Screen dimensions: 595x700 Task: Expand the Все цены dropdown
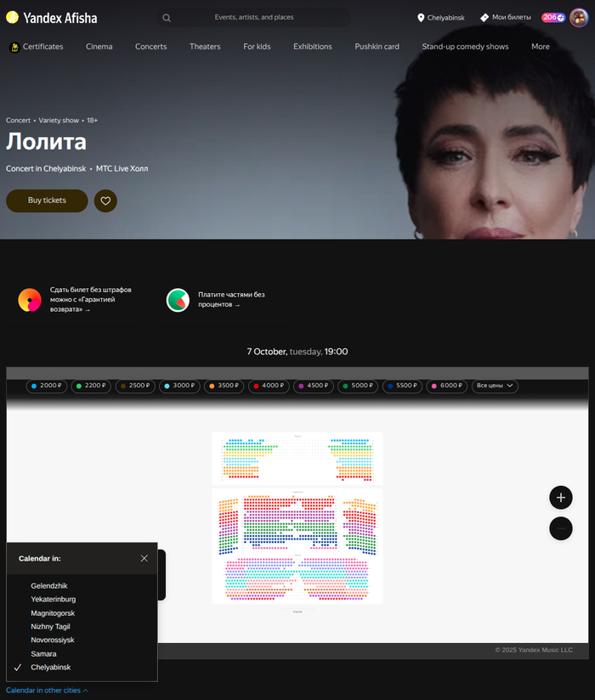click(495, 386)
